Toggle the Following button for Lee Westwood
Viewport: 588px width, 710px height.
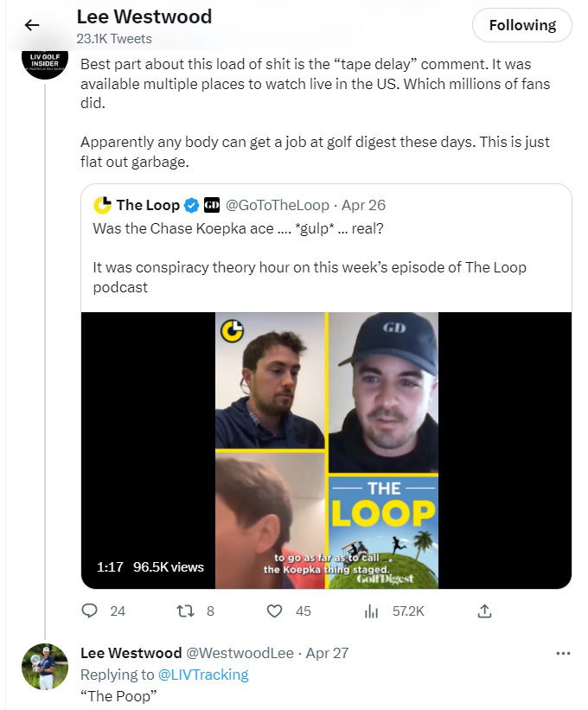(x=521, y=26)
